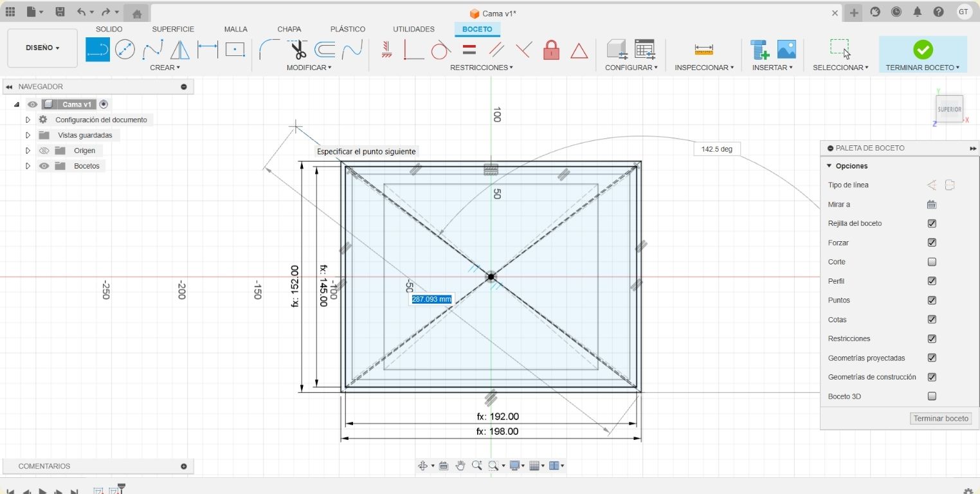Viewport: 980px width, 494px height.
Task: Toggle the Geometrías proyectadas checkbox
Action: (932, 358)
